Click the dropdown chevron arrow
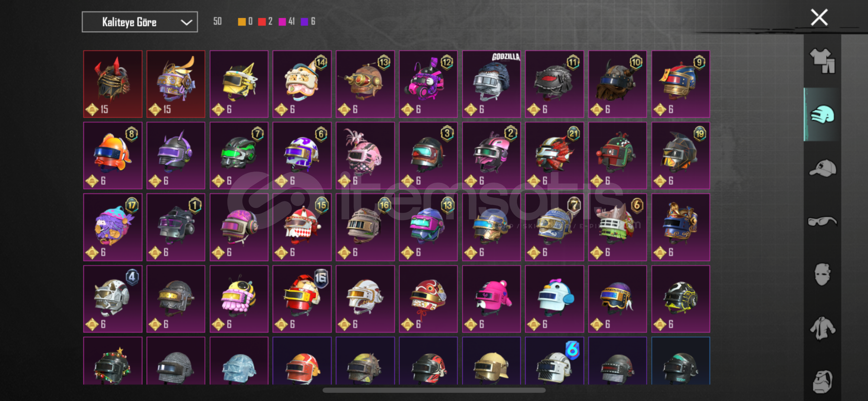 [x=186, y=22]
